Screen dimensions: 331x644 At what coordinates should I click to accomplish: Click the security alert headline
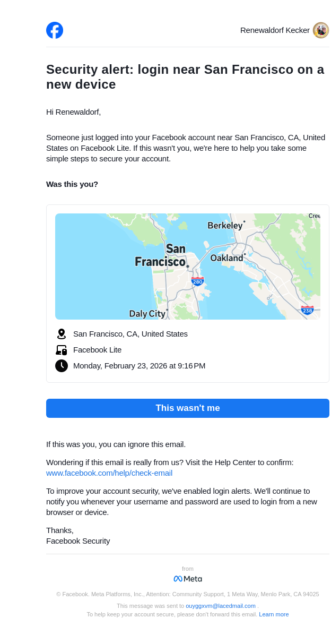(185, 77)
